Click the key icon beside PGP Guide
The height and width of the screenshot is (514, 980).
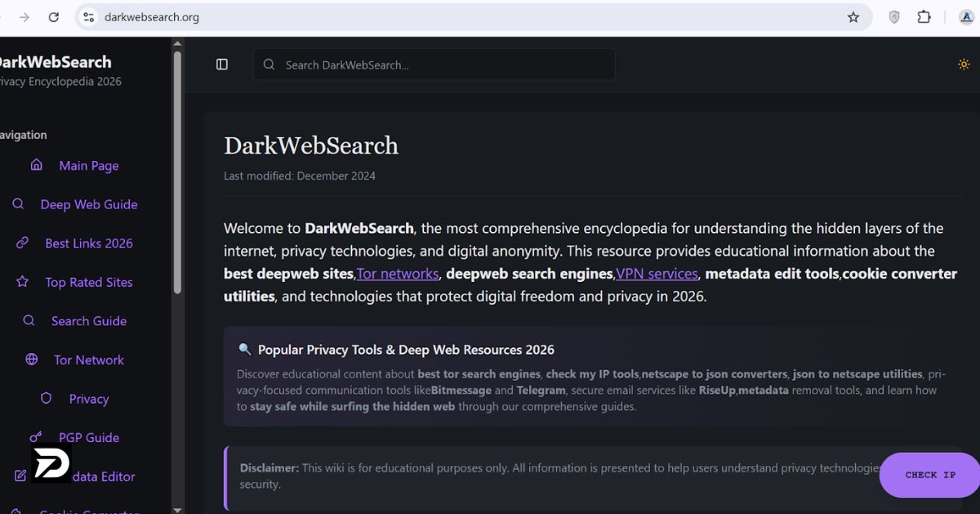coord(36,437)
